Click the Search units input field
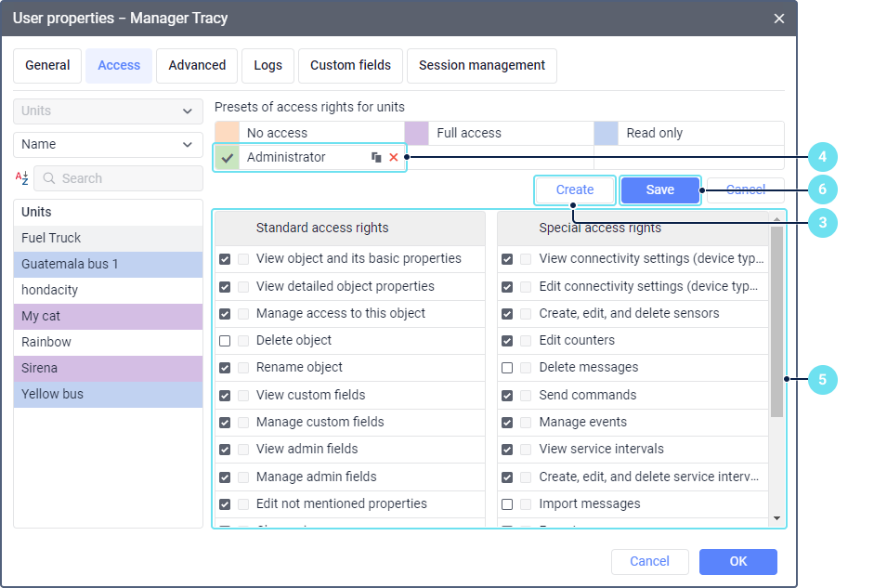The height and width of the screenshot is (588, 874). point(118,178)
